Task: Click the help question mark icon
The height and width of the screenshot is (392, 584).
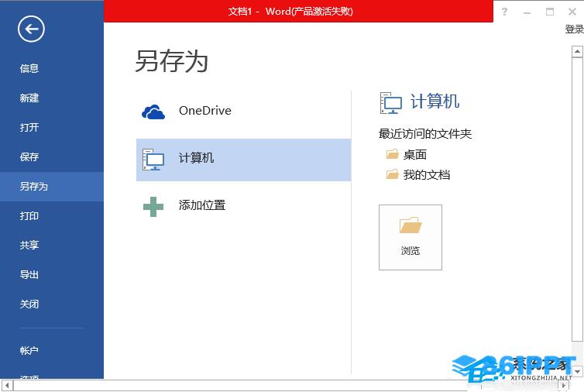Action: pyautogui.click(x=505, y=12)
